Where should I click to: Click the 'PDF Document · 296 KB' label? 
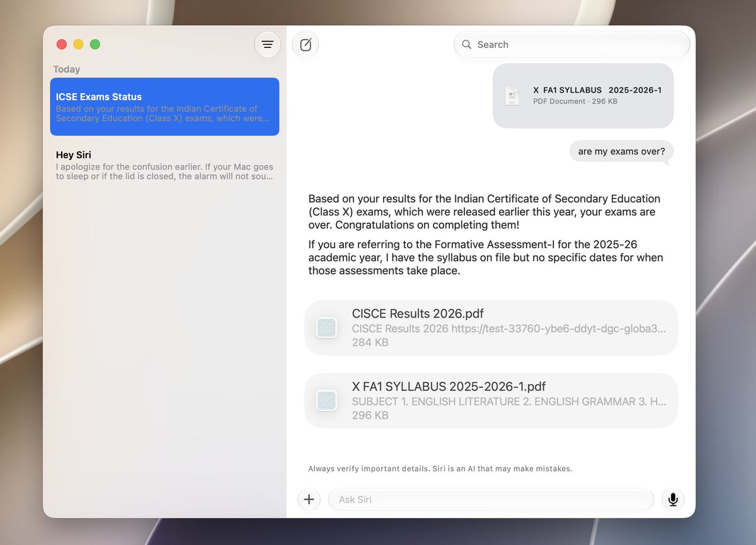click(575, 101)
